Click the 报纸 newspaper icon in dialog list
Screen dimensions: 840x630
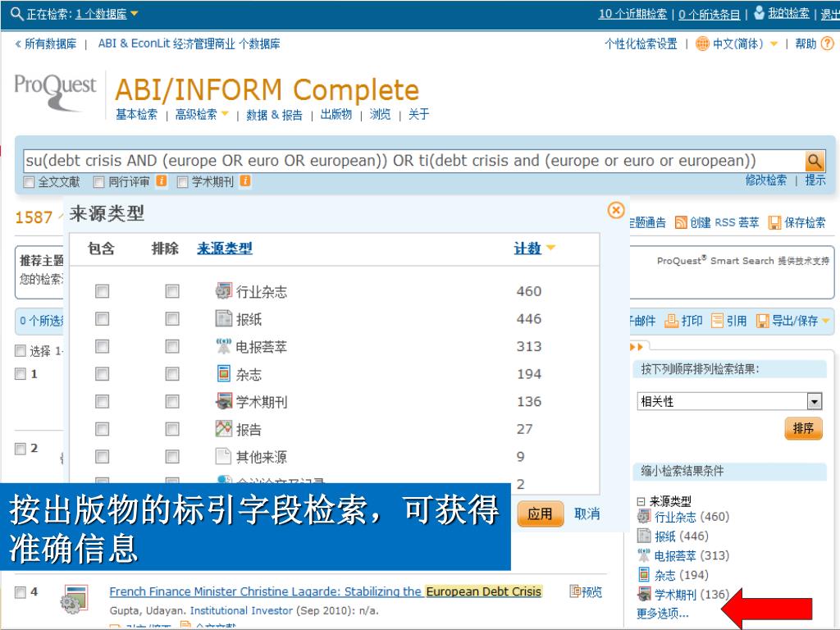click(x=223, y=318)
